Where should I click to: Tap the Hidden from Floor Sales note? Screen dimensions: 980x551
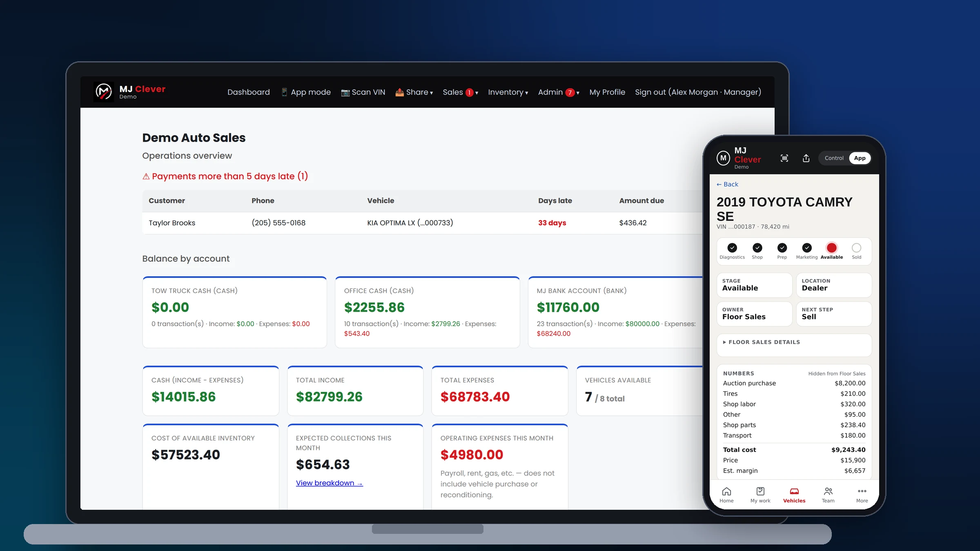(837, 373)
